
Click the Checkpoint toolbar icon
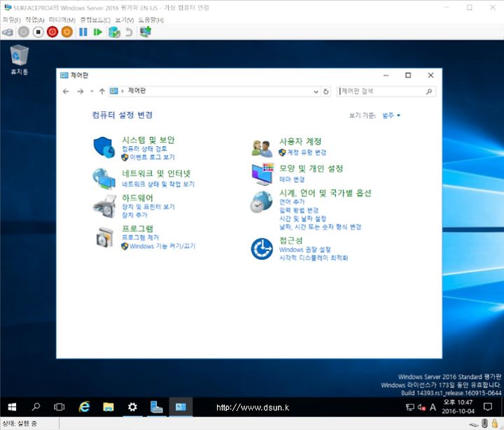click(x=114, y=32)
